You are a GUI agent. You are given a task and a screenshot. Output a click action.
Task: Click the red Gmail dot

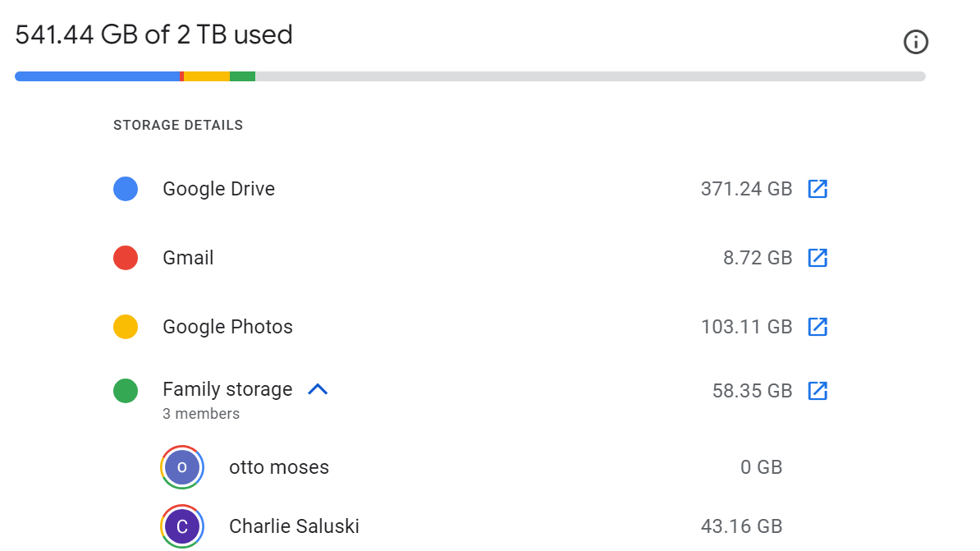[126, 258]
